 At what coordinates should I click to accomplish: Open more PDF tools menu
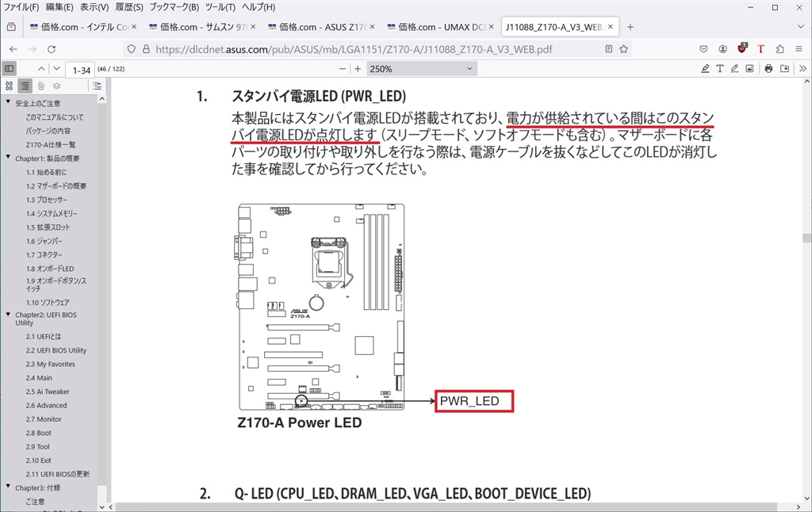coord(802,69)
